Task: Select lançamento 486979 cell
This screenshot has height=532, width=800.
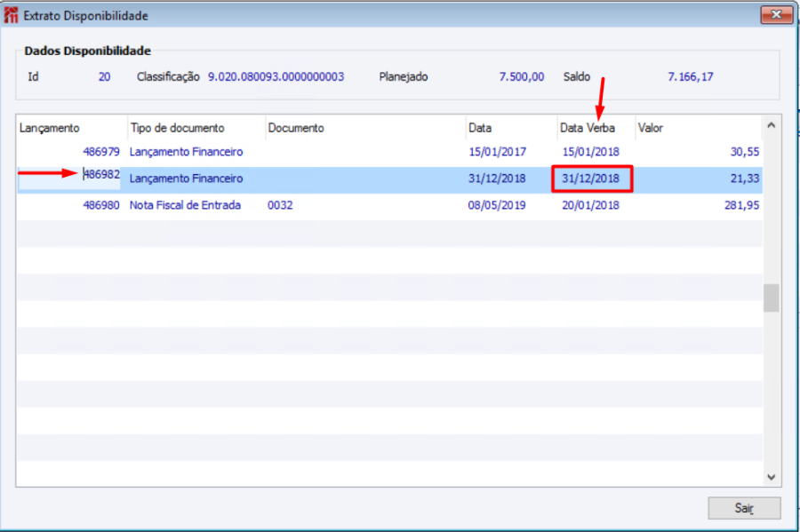Action: click(101, 152)
